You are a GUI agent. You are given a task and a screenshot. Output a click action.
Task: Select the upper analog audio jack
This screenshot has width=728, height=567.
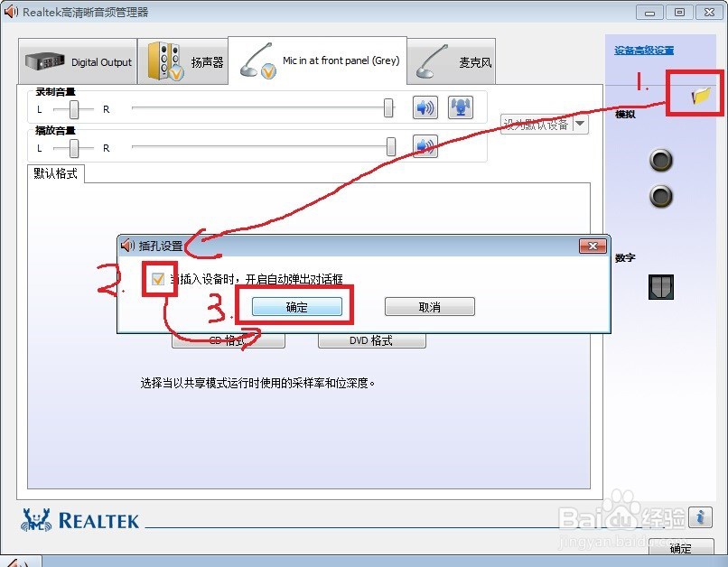[660, 161]
